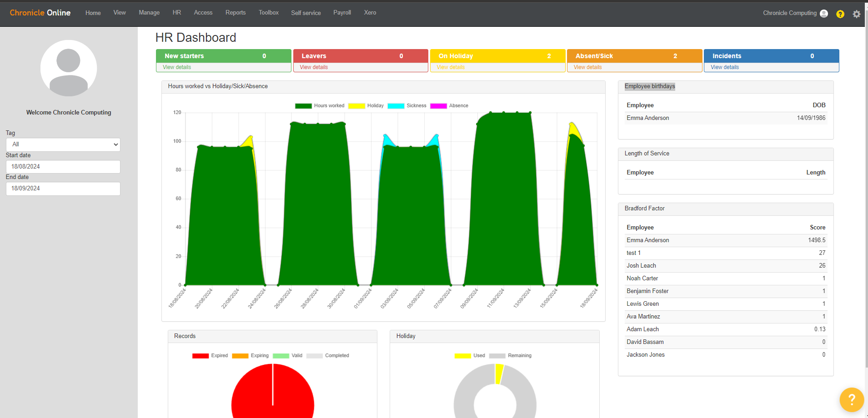Click the Absent/Sick card header

pyautogui.click(x=635, y=56)
